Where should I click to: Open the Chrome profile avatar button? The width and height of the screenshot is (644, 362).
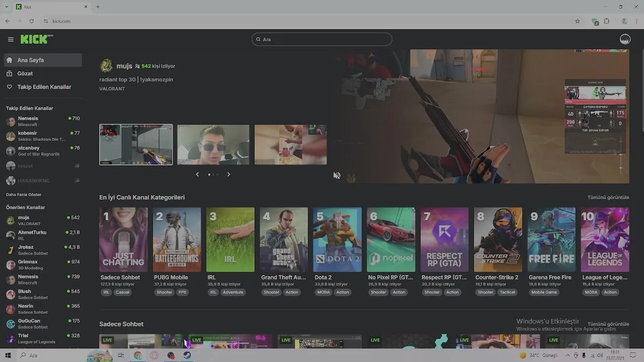624,21
